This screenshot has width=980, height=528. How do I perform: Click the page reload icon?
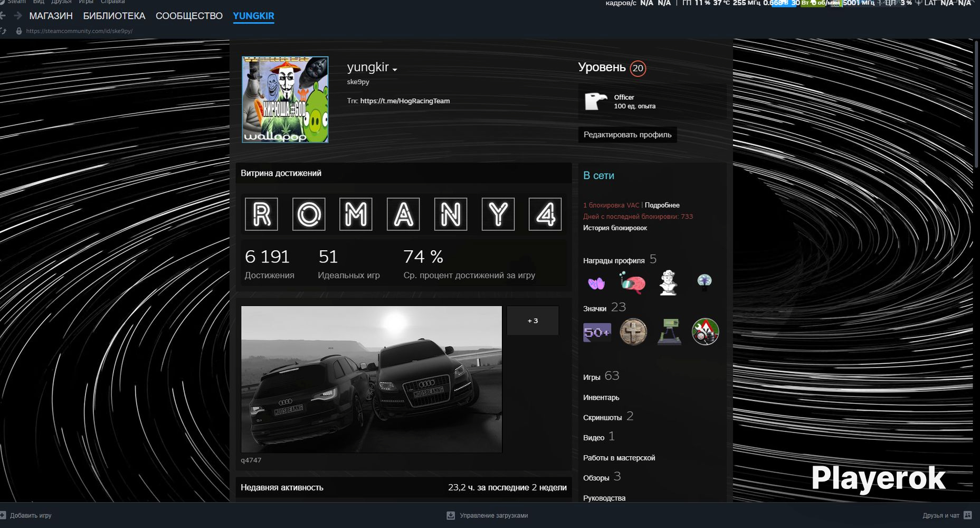coord(3,31)
